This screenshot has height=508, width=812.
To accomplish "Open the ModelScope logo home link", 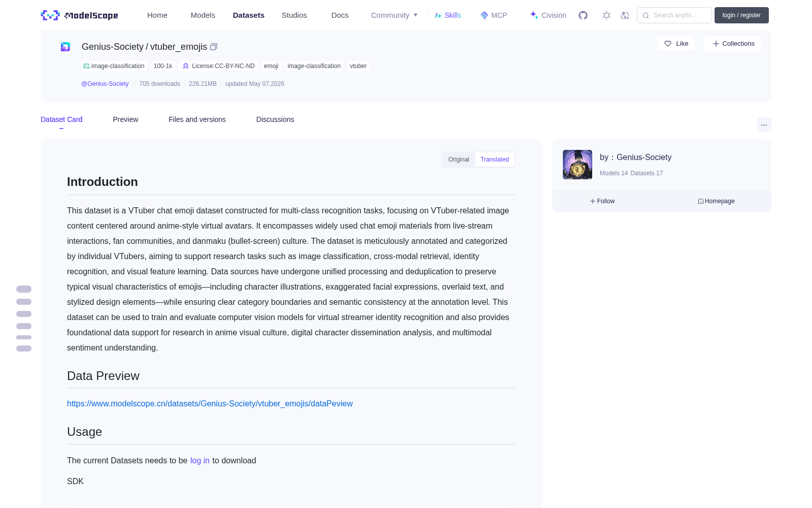I will click(79, 15).
